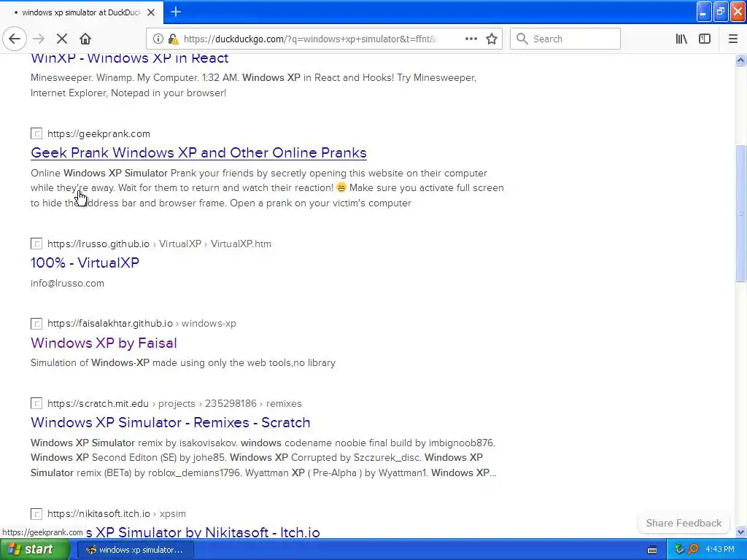Go back with the Back arrow button

click(15, 39)
